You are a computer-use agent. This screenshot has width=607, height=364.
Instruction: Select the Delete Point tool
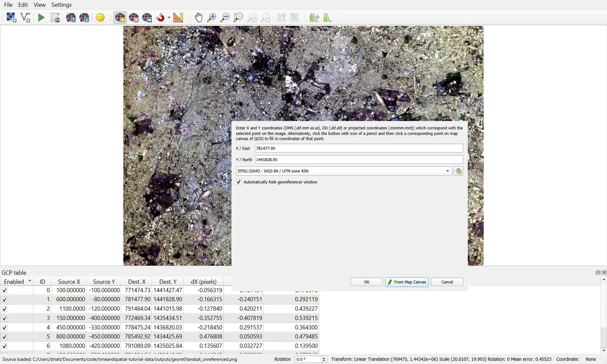point(134,17)
